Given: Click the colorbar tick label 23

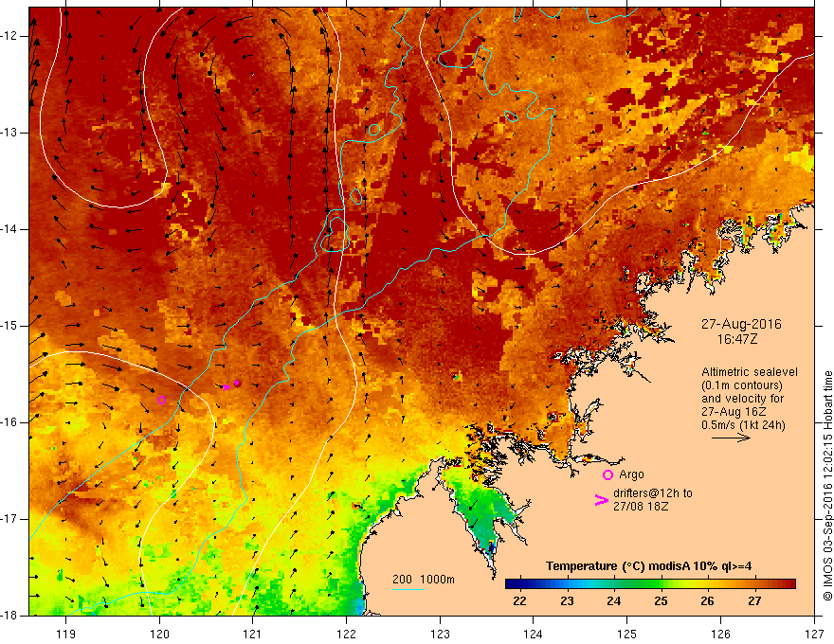Looking at the screenshot, I should [x=567, y=601].
